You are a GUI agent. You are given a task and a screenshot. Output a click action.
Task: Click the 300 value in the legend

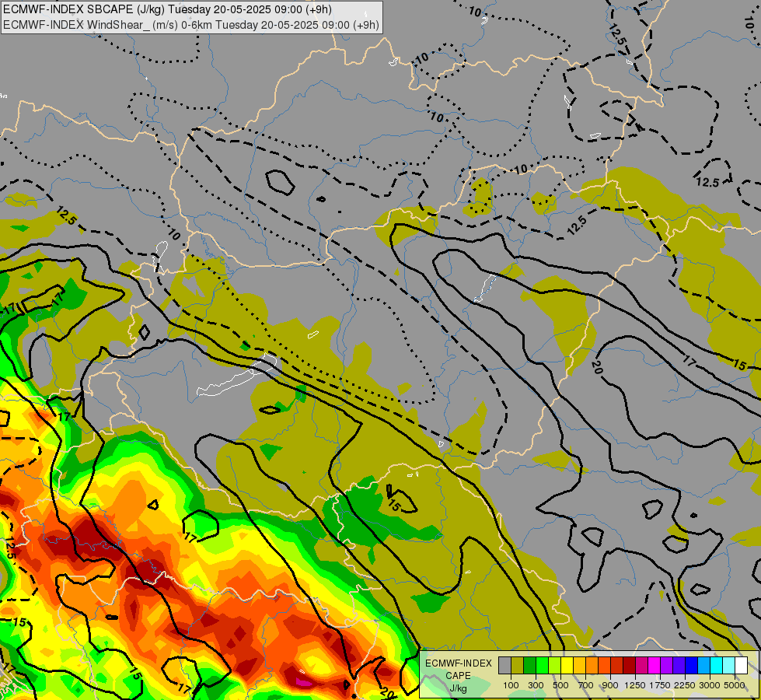tap(536, 685)
